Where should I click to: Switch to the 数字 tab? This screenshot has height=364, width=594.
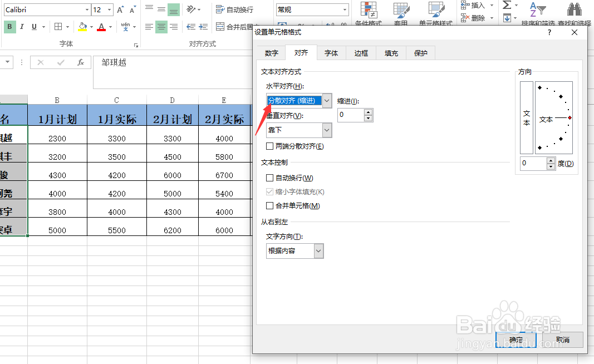271,53
